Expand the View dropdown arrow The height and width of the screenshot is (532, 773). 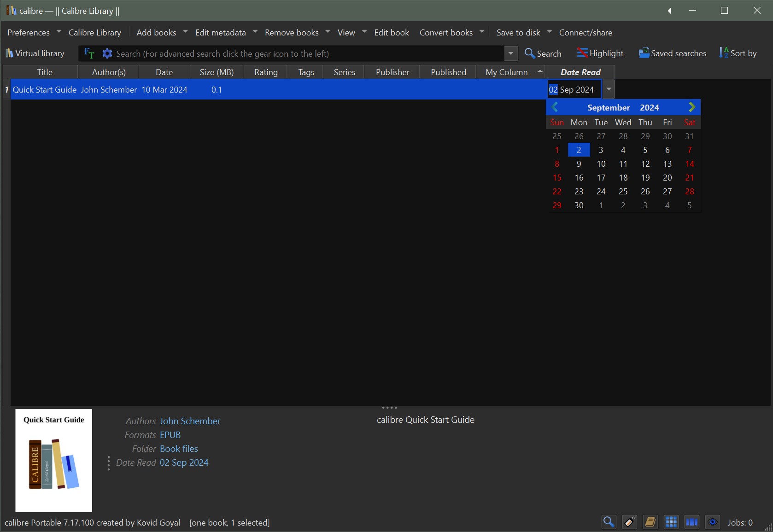pyautogui.click(x=364, y=32)
